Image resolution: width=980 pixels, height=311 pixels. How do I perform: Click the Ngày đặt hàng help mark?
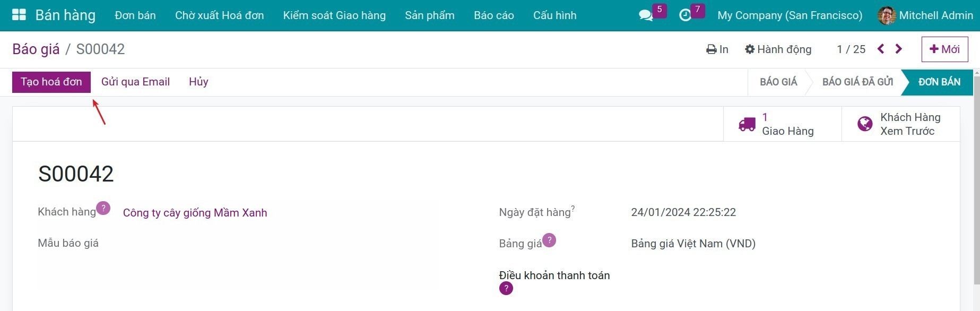[573, 209]
